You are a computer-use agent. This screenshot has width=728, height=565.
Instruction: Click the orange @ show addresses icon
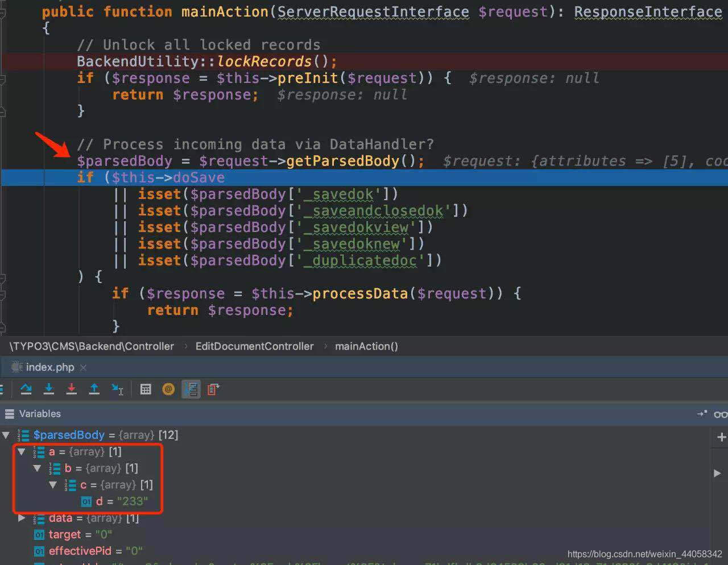pos(168,389)
